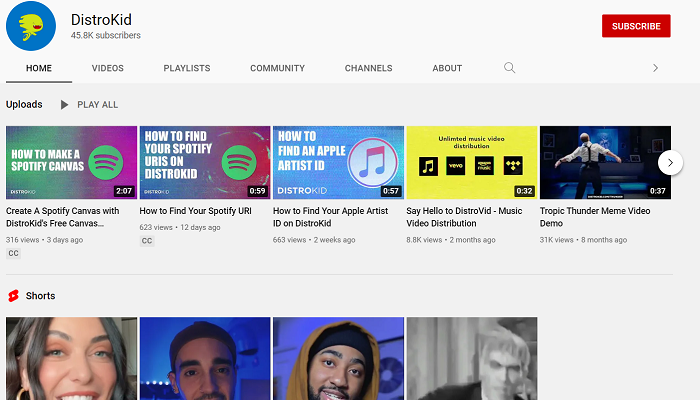Open the Short with man in beanie
700x400 pixels.
click(205, 358)
